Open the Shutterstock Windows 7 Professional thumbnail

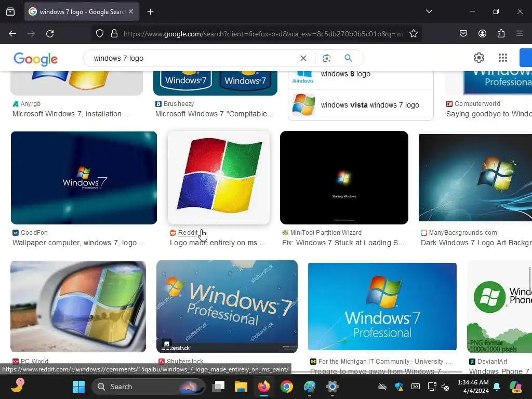click(227, 307)
